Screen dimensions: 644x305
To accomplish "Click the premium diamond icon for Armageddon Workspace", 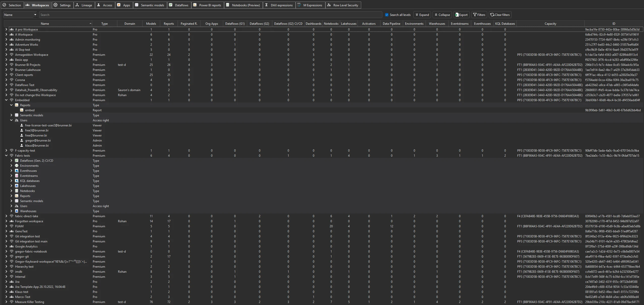I will pyautogui.click(x=11, y=54).
